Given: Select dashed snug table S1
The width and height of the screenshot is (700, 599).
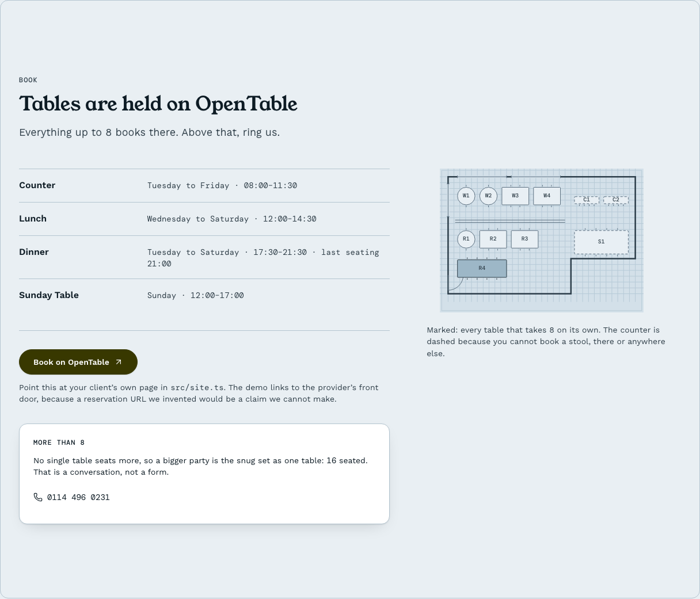Looking at the screenshot, I should pyautogui.click(x=601, y=242).
